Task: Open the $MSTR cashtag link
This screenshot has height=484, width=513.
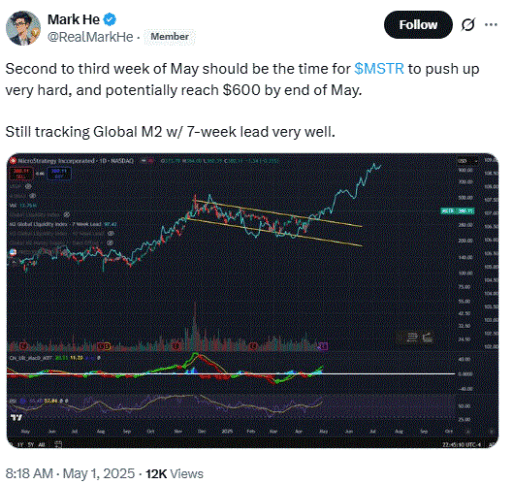Action: pyautogui.click(x=379, y=69)
